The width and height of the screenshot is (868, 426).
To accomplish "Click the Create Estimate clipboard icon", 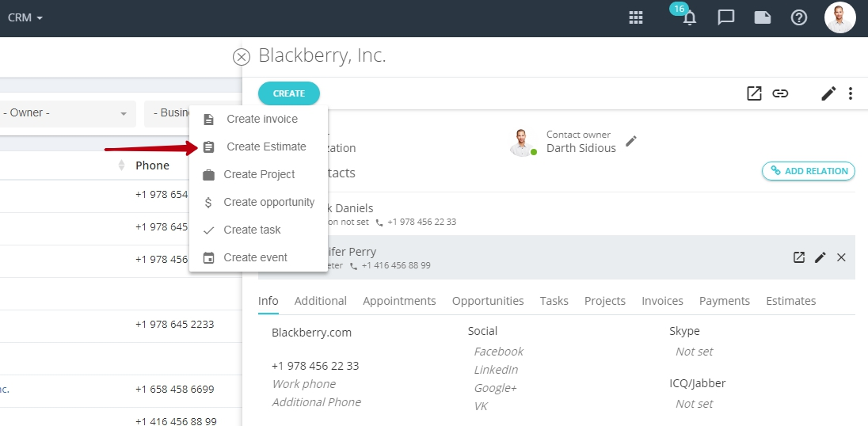I will pos(209,147).
